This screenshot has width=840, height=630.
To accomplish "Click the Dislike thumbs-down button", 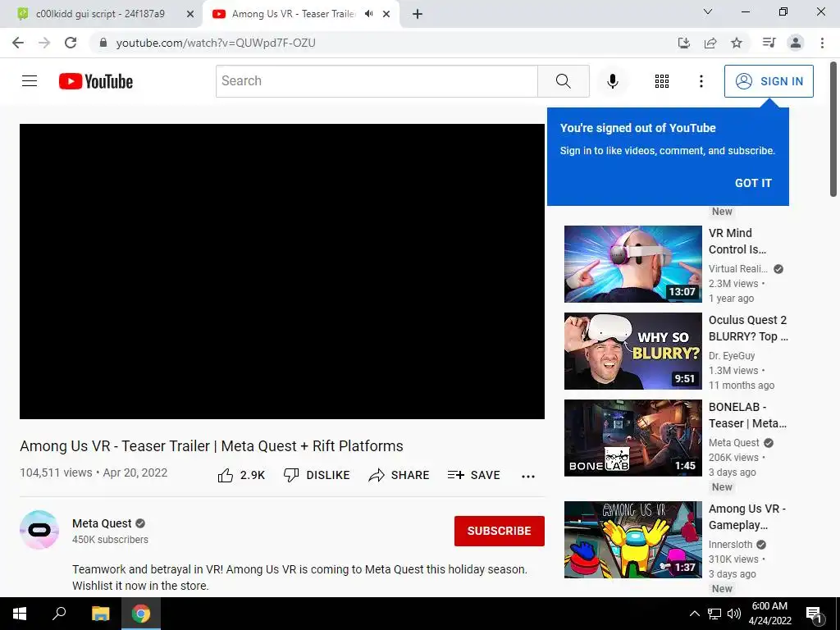I will click(317, 475).
